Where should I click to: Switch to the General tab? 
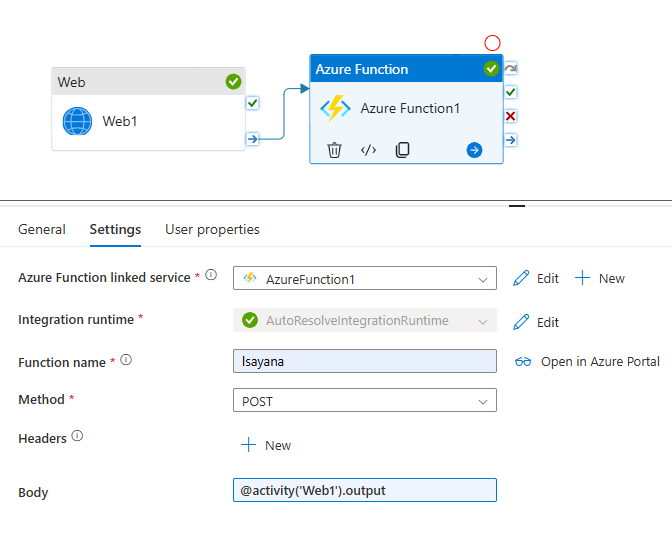[x=42, y=230]
